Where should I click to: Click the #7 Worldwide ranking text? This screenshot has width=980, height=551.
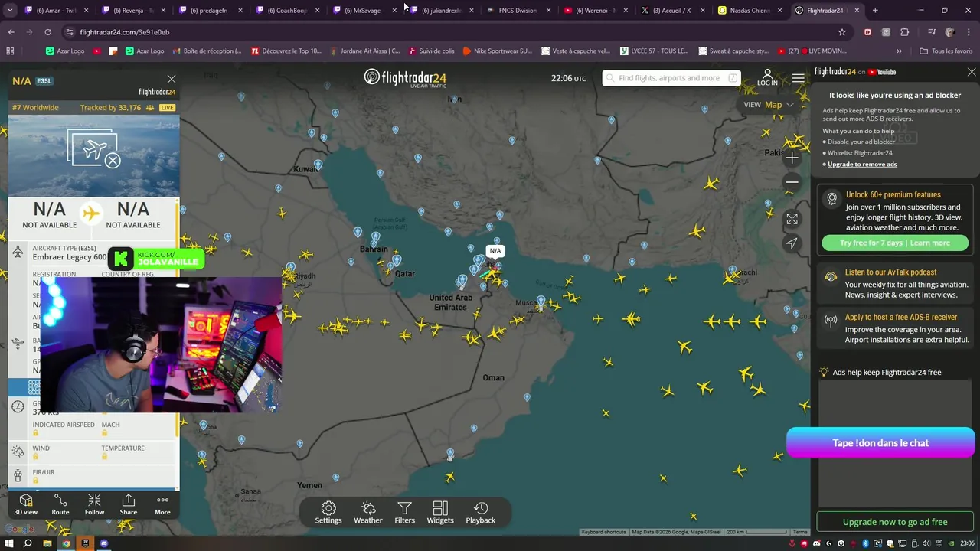click(35, 108)
